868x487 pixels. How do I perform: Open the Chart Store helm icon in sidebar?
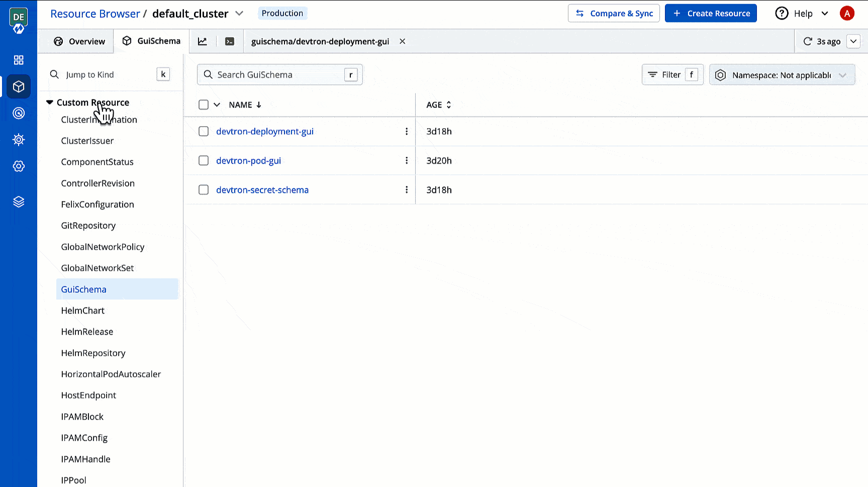[19, 139]
